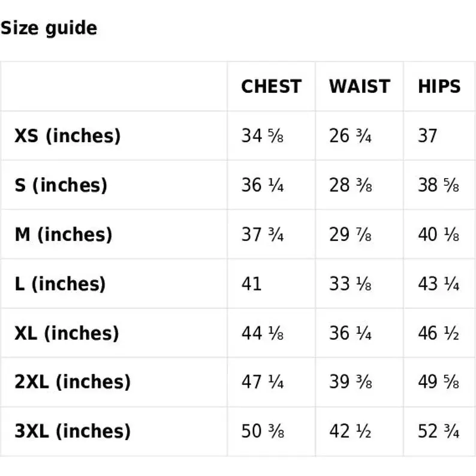Select the 3XL hips value 52 ¾
The image size is (476, 476).
(438, 431)
